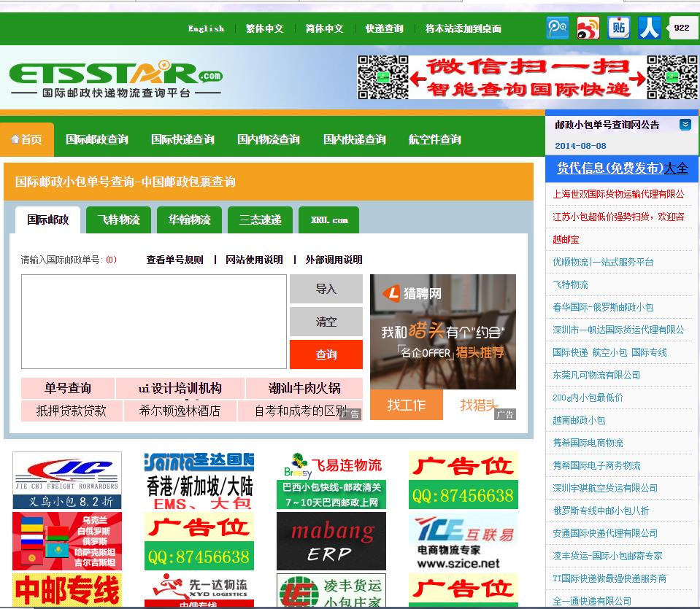The height and width of the screenshot is (609, 700).
Task: Open the 越邮宝 listing
Action: click(566, 239)
